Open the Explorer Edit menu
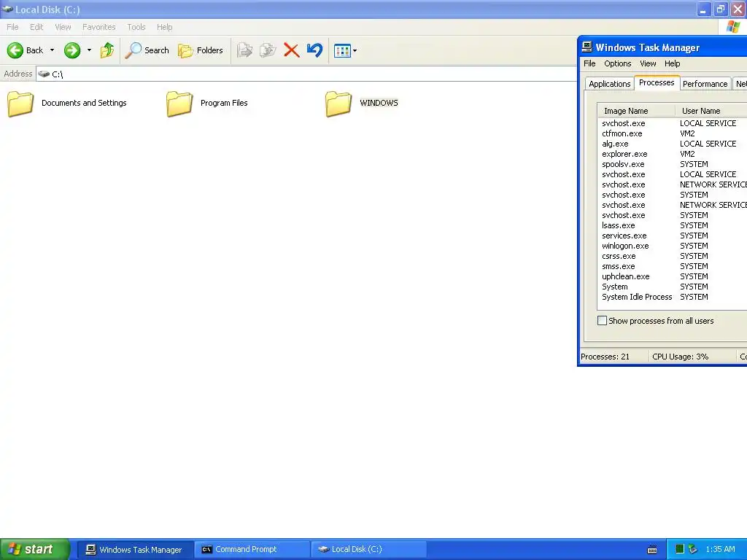 point(36,27)
